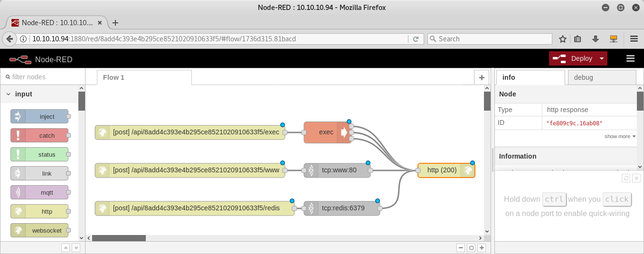Select the link node in palette
Image resolution: width=644 pixels, height=254 pixels.
point(39,173)
